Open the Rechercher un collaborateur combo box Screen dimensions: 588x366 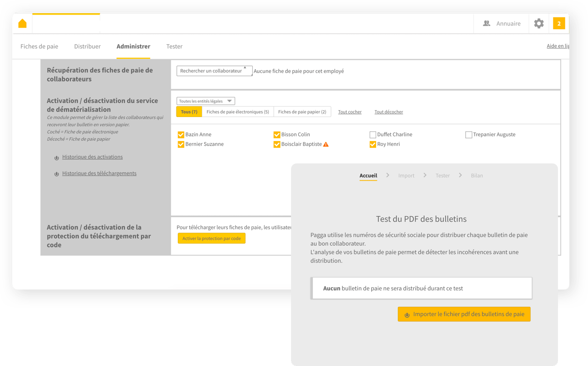(214, 71)
